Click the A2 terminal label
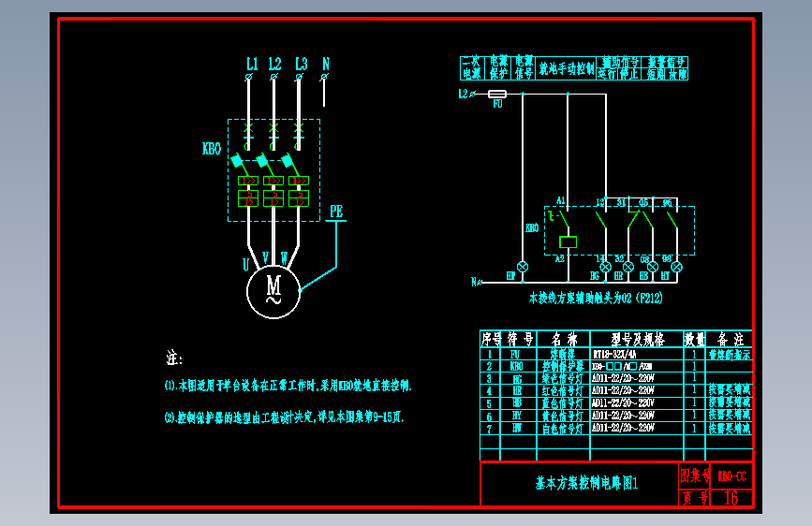 [x=560, y=258]
